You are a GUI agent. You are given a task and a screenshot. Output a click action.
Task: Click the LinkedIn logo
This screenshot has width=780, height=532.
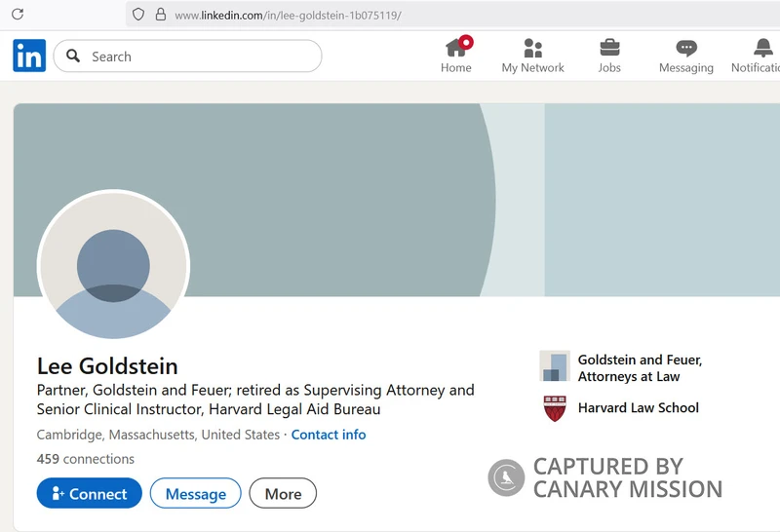pos(29,56)
